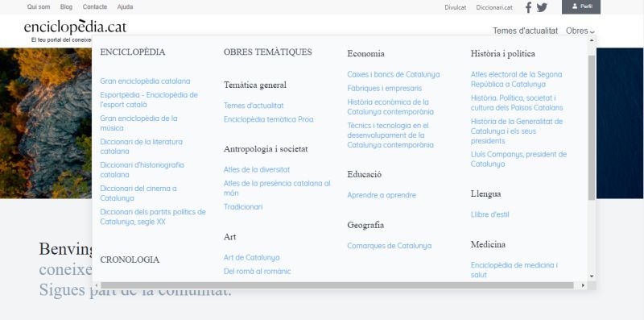Open the Facebook icon link

tap(529, 7)
